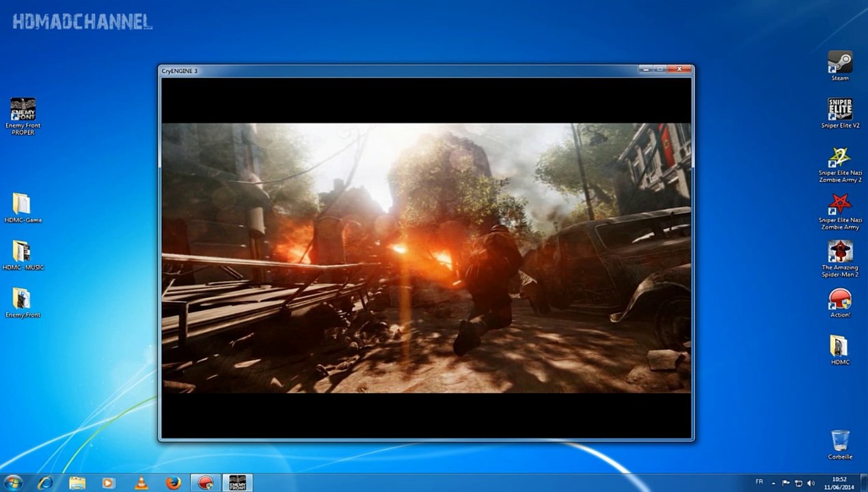This screenshot has width=868, height=492.
Task: Select the HDMC folder on desktop
Action: pyautogui.click(x=840, y=349)
